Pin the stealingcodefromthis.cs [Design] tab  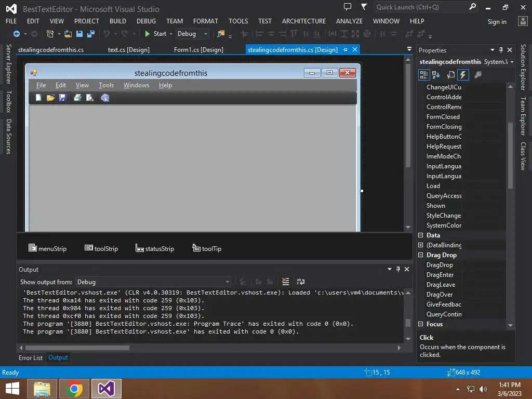(345, 50)
